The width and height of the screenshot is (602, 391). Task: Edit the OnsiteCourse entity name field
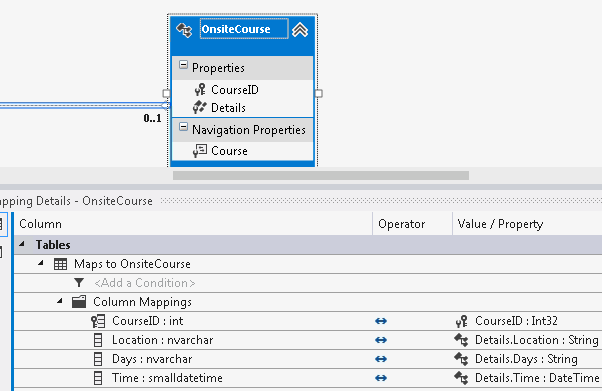pyautogui.click(x=244, y=29)
